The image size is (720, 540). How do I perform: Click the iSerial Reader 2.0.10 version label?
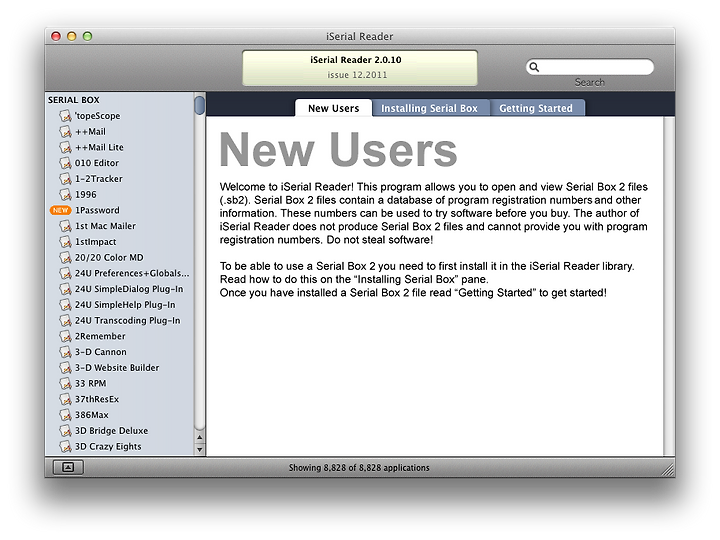click(x=356, y=60)
